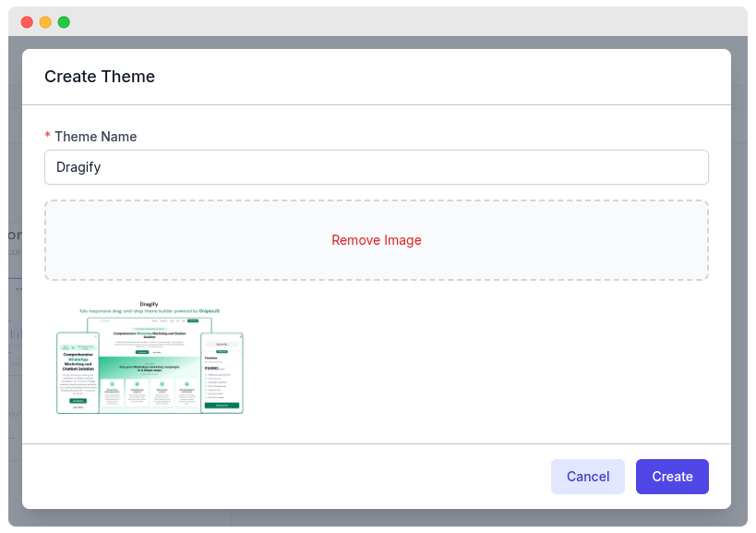Click the Create button
Screen dimensions: 756x533
(x=672, y=477)
